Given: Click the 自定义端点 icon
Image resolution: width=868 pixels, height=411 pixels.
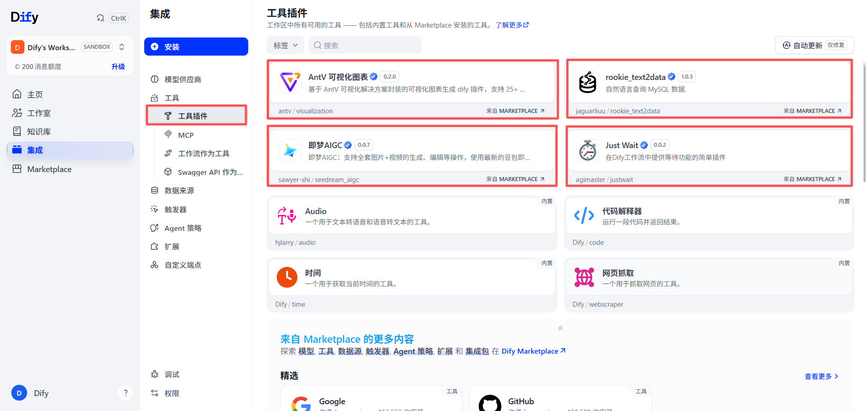Looking at the screenshot, I should [155, 265].
